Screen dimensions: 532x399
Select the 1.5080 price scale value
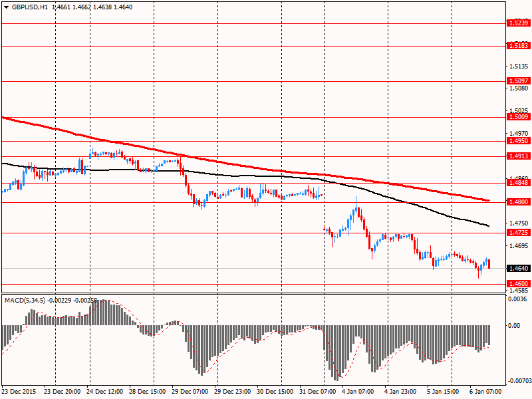pyautogui.click(x=519, y=88)
